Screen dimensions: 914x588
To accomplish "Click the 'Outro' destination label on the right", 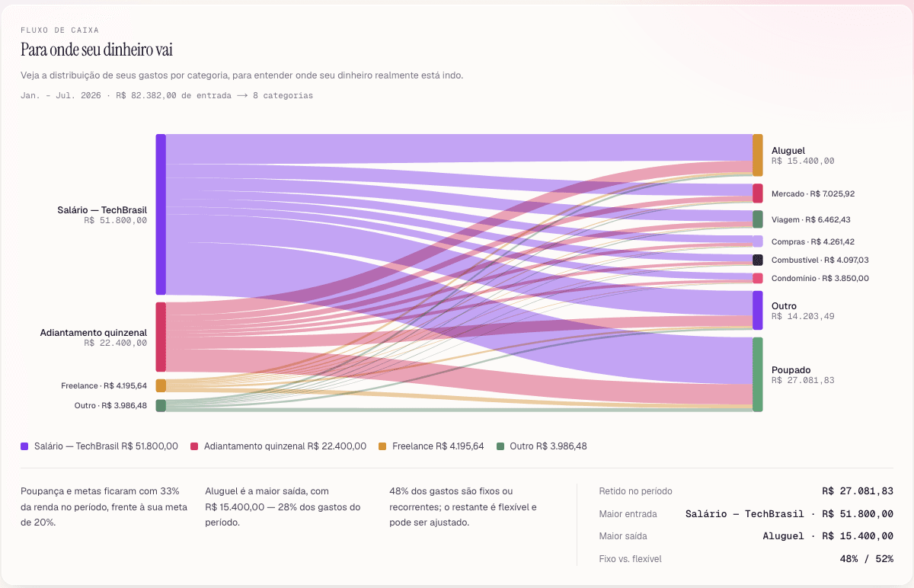I will tap(784, 306).
